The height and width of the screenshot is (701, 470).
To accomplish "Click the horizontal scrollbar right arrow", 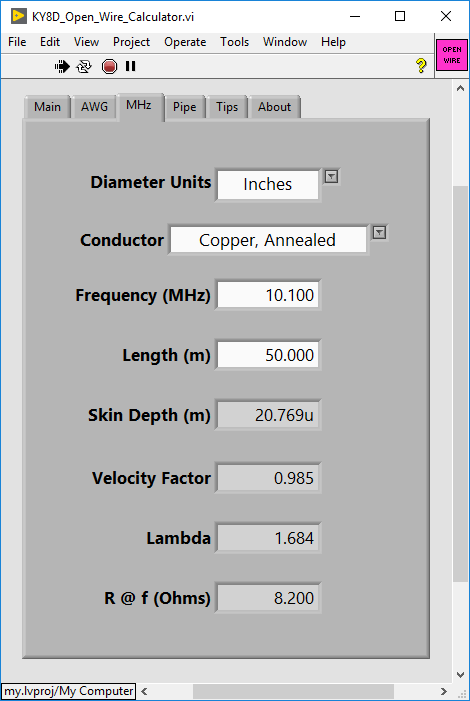I will pyautogui.click(x=443, y=691).
